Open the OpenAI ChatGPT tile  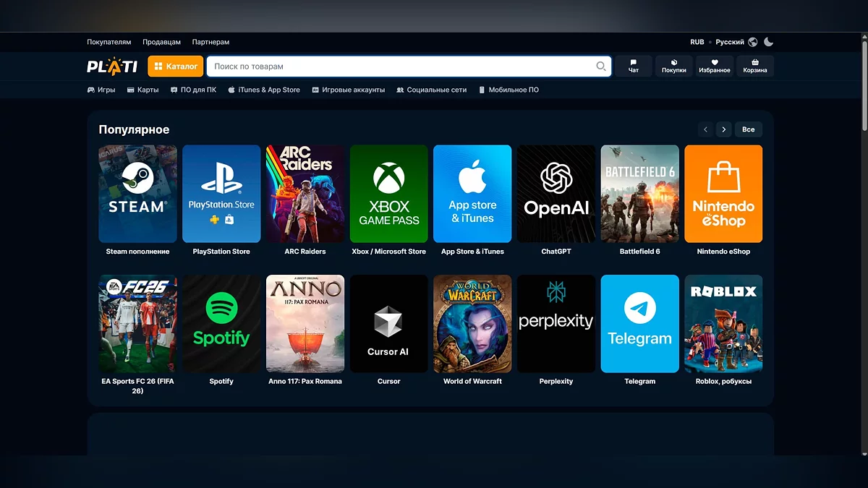[556, 194]
